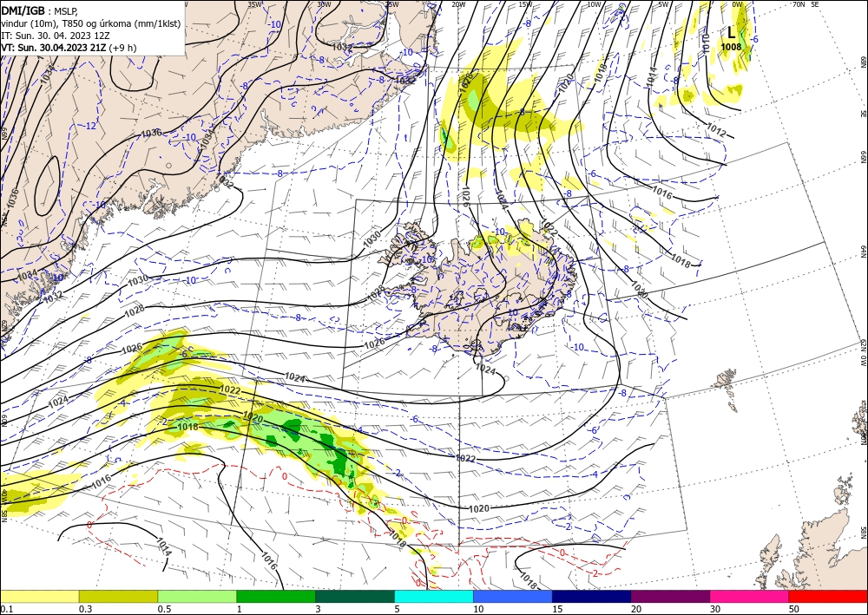Viewport: 868px width, 615px height.
Task: Click the '15W' longitude label
Action: [526, 4]
